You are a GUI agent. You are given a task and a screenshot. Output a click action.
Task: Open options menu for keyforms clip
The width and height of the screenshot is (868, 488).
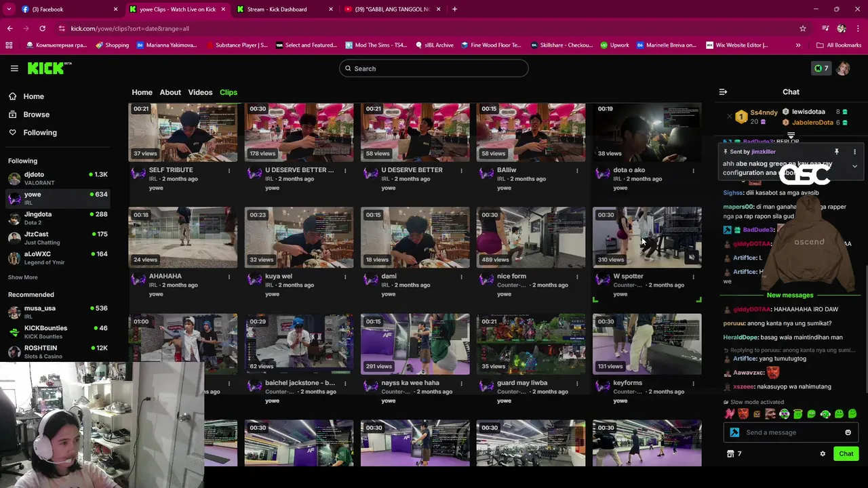pyautogui.click(x=693, y=384)
